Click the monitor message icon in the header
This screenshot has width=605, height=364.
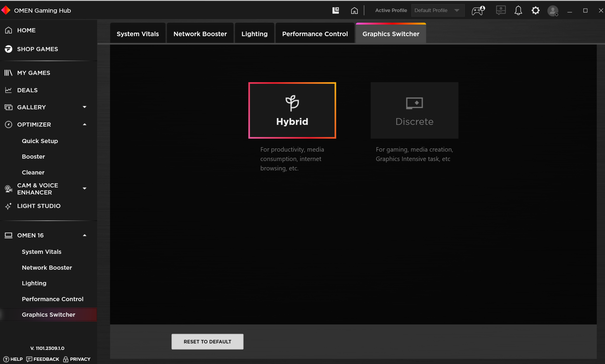point(501,10)
